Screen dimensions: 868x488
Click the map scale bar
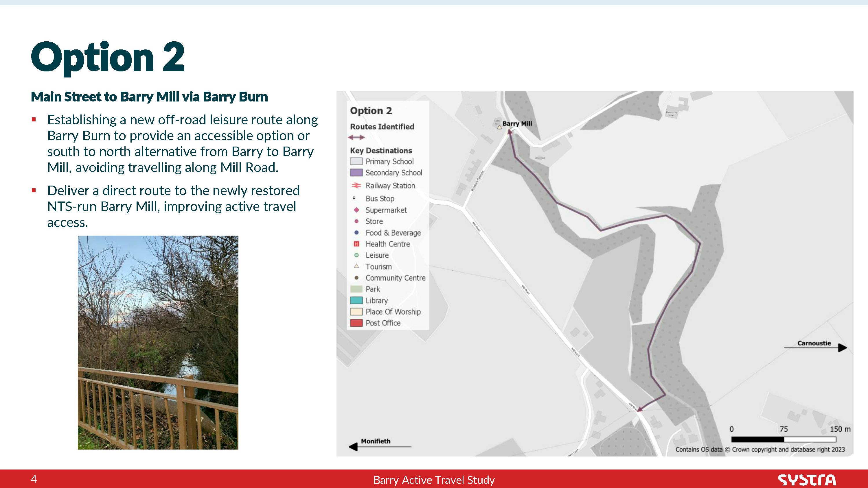click(x=784, y=439)
